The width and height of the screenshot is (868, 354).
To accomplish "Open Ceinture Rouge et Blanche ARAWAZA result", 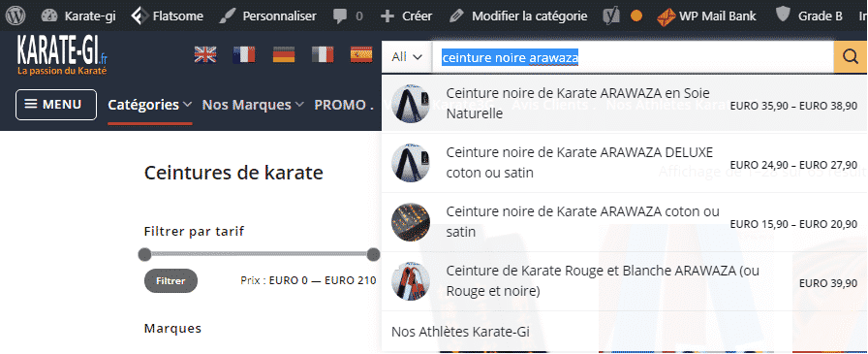I will [625, 281].
